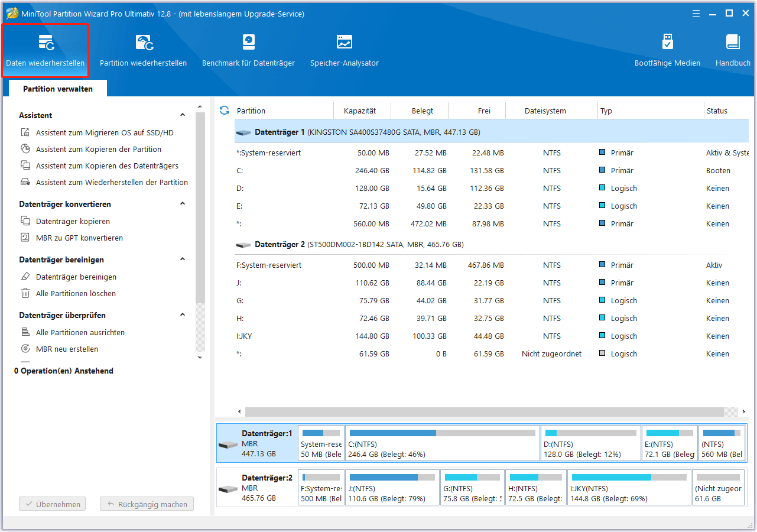Click partition list scroll left arrow
757x532 pixels.
pyautogui.click(x=239, y=411)
